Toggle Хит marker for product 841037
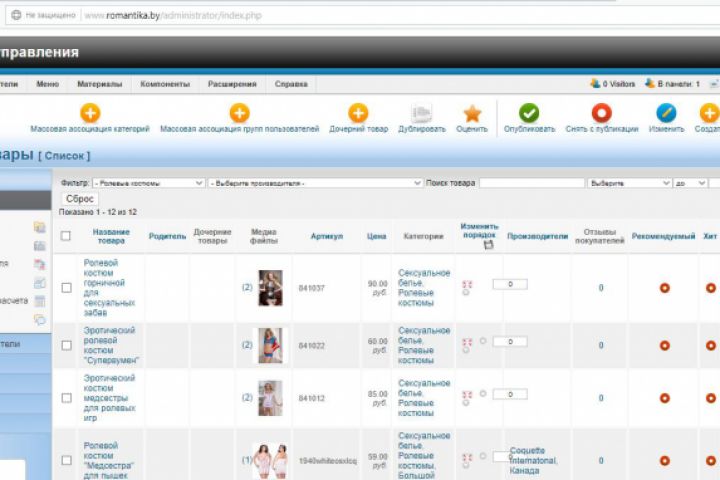The width and height of the screenshot is (720, 480). coord(711,288)
